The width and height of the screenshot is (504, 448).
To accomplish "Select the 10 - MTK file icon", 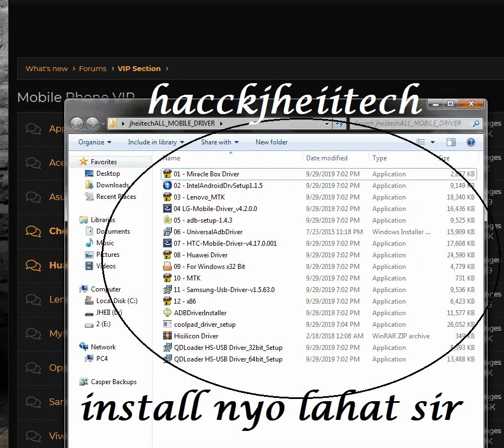I will click(x=167, y=278).
